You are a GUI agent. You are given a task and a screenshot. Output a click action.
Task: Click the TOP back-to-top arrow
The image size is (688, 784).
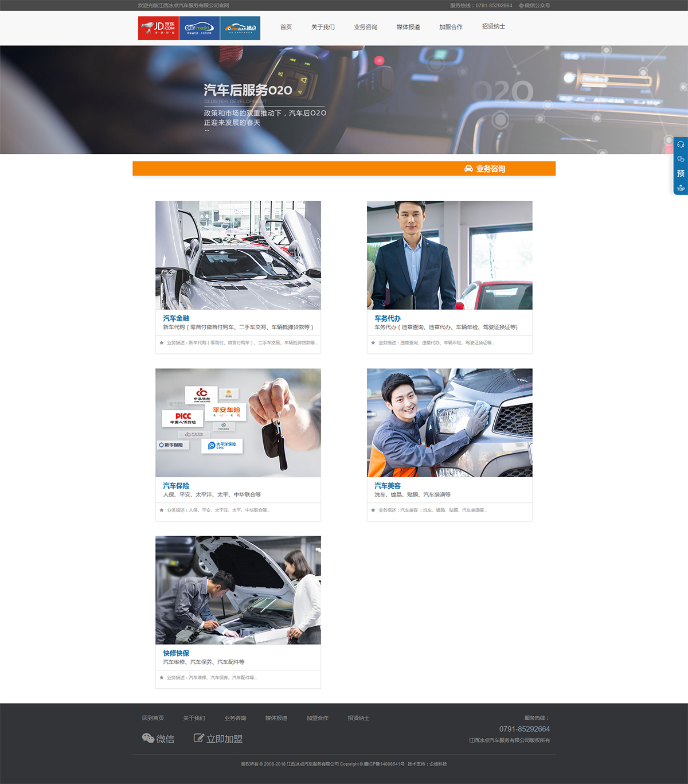(681, 188)
